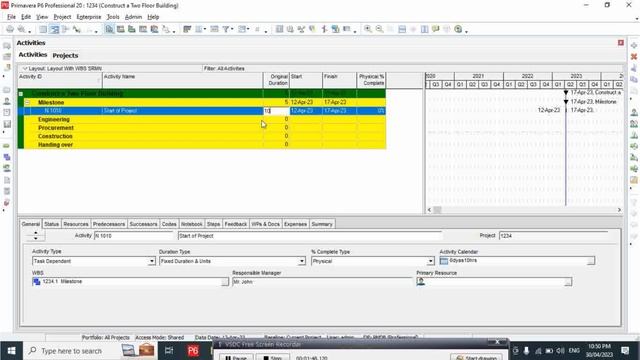Open the Admin menu
Screen dimensions: 640x360
coord(133,17)
